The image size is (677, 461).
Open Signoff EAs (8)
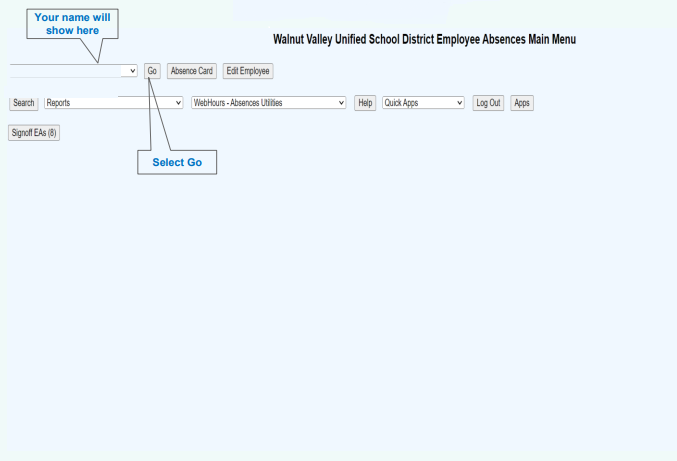(34, 133)
